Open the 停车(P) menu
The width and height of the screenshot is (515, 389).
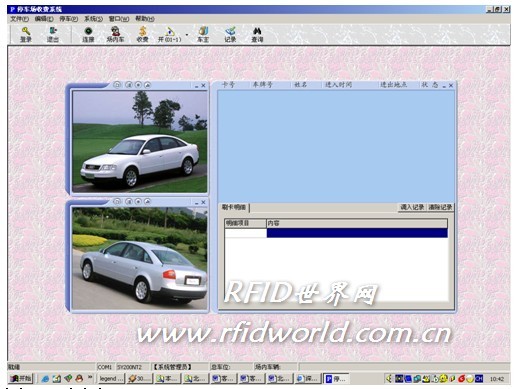click(69, 19)
